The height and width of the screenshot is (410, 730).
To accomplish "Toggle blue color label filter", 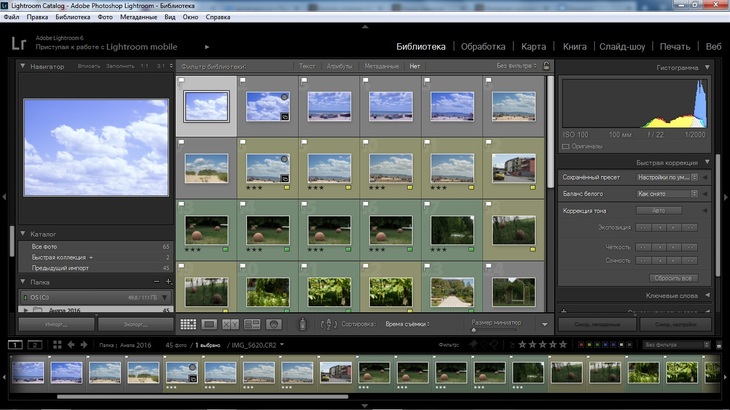I will [605, 345].
